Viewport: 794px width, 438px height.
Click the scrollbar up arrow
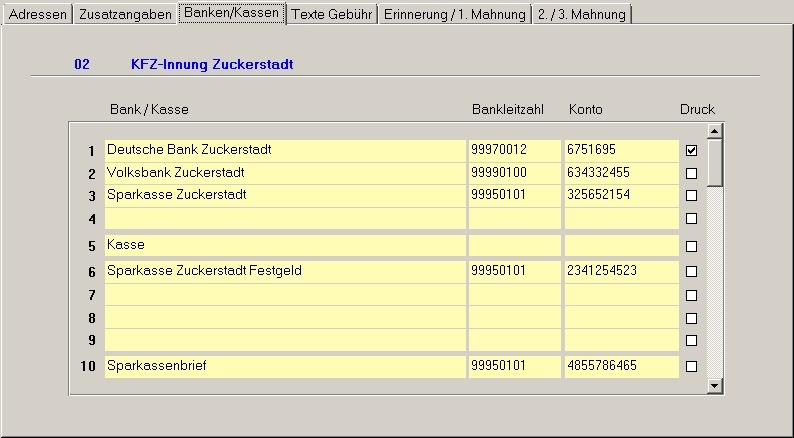click(x=714, y=131)
